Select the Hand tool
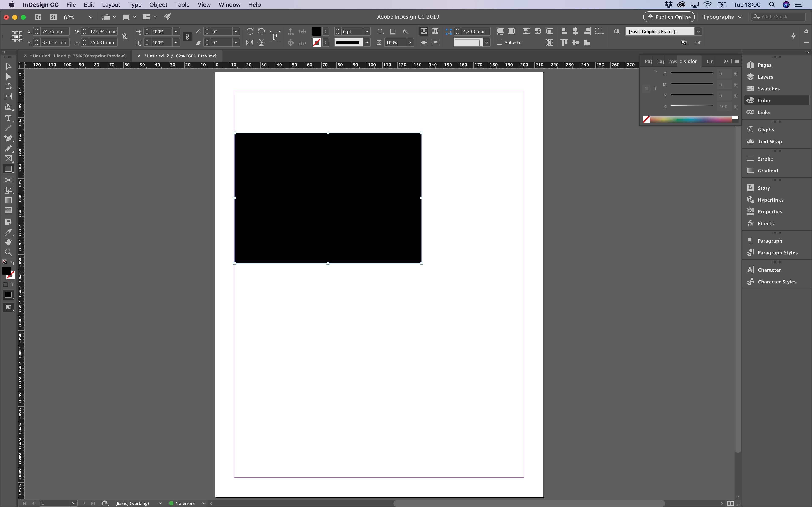Viewport: 812px width, 507px height. 8,242
